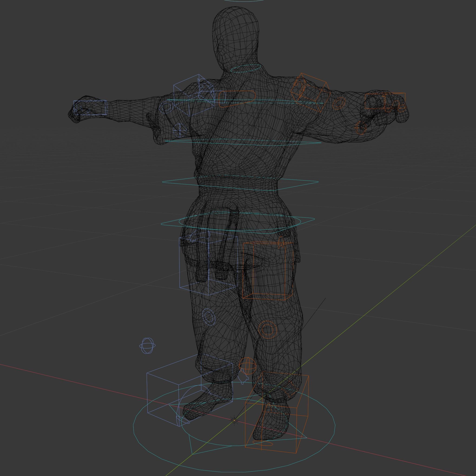Select the blue foot box control
The width and height of the screenshot is (476, 476).
point(190,390)
